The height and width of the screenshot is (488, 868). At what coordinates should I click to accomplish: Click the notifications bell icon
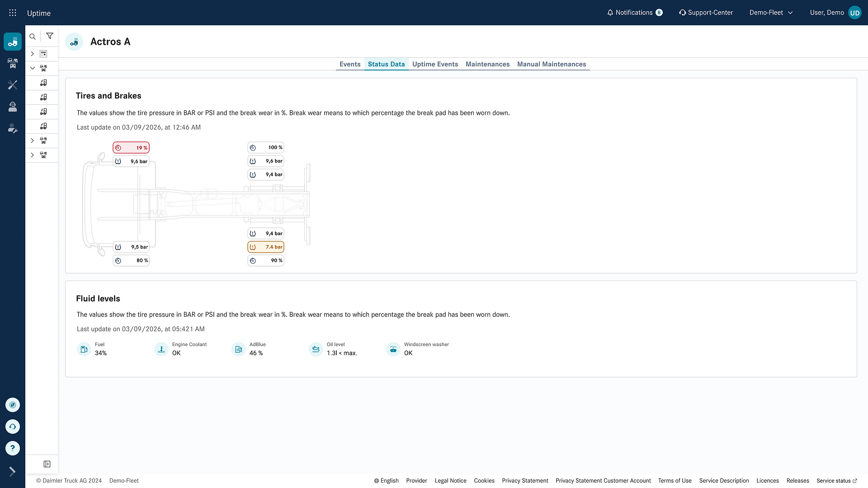point(610,13)
